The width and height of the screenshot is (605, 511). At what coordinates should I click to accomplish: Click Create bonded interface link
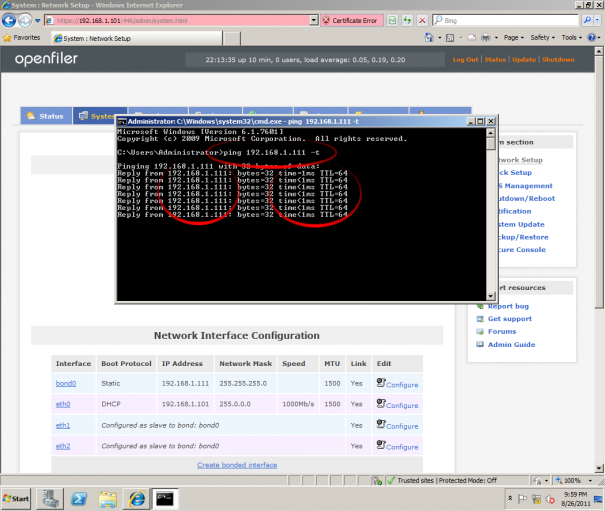pyautogui.click(x=237, y=465)
